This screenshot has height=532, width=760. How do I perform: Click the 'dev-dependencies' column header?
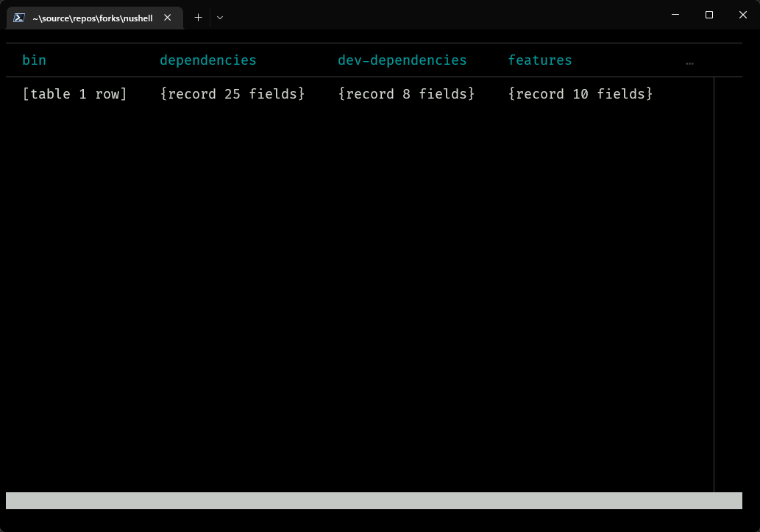tap(402, 60)
